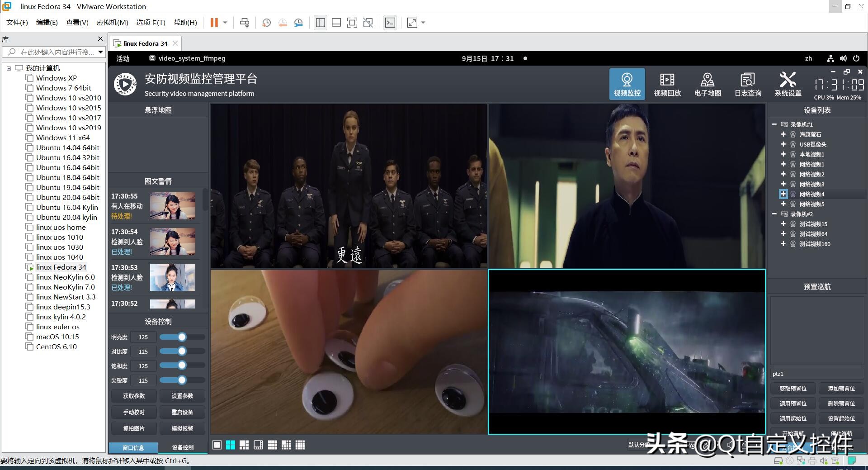The width and height of the screenshot is (868, 470).
Task: Click the VMware Unity mode icon
Action: point(368,23)
